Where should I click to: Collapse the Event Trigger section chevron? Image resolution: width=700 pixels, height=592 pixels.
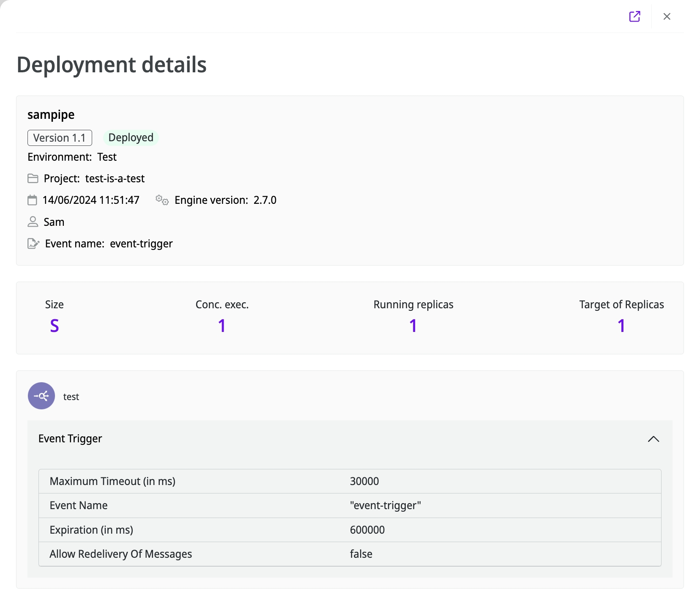click(x=653, y=439)
